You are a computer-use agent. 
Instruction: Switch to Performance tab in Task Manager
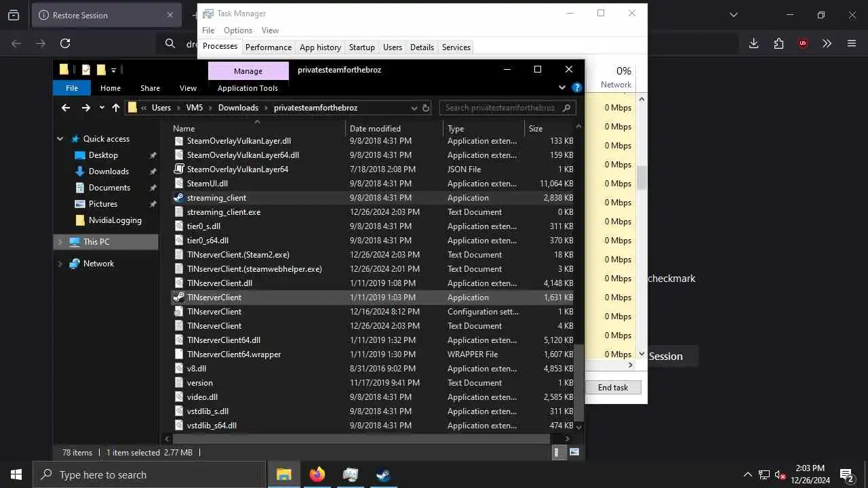(x=269, y=47)
